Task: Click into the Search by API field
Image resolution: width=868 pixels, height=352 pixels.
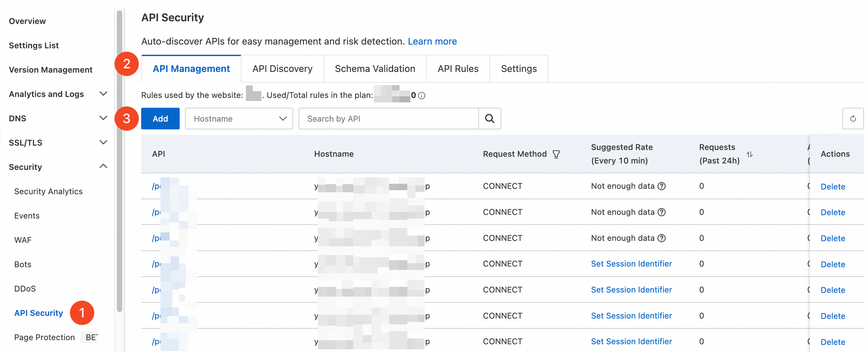Action: (388, 119)
